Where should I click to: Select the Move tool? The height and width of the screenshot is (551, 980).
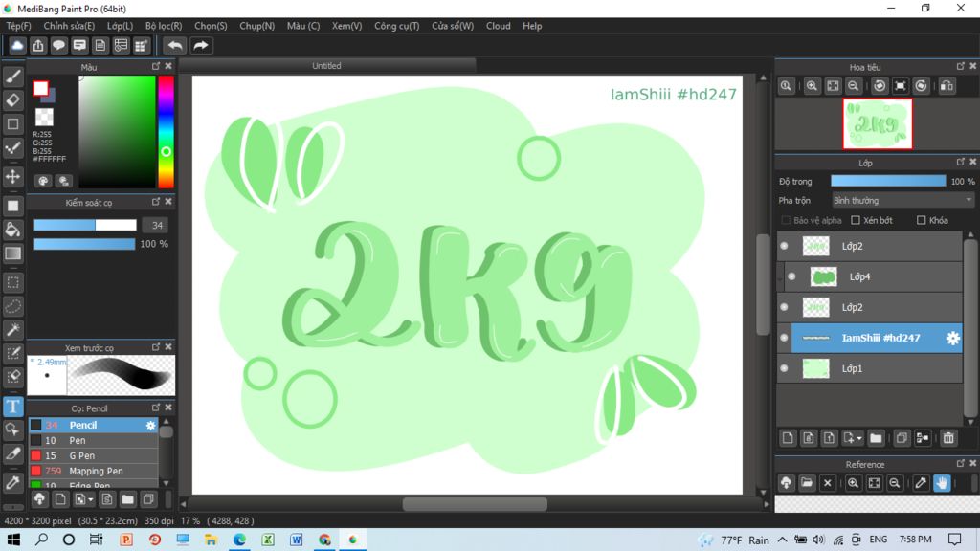[x=13, y=177]
